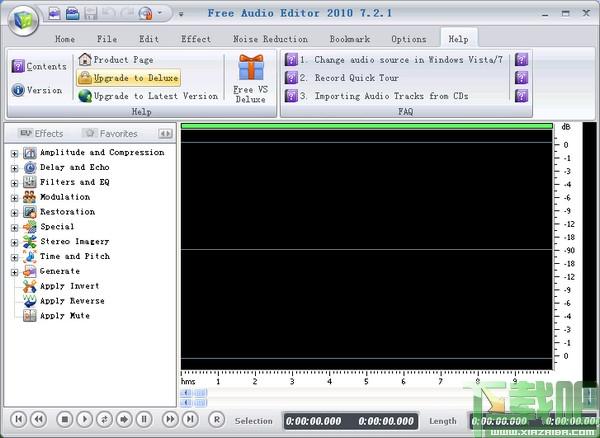Collapse the effects side panel with arrows button
Viewport: 600px width, 438px height.
(165, 134)
